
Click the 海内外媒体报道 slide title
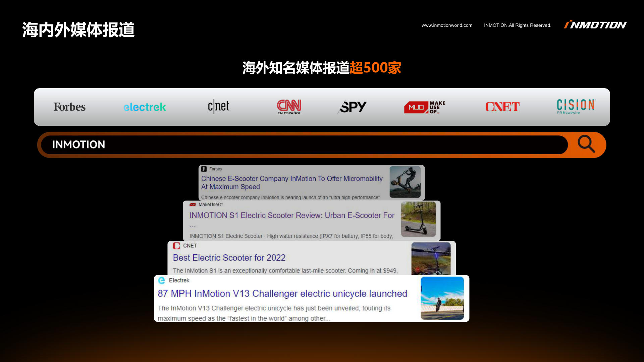78,29
